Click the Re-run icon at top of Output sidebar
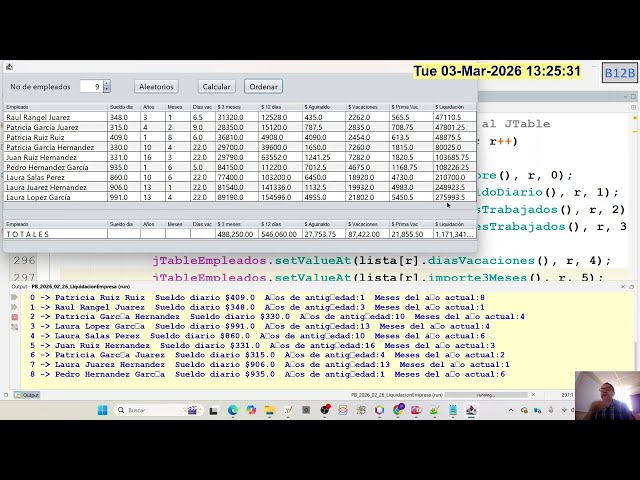Screen dimensions: 640x480 (x=14, y=297)
